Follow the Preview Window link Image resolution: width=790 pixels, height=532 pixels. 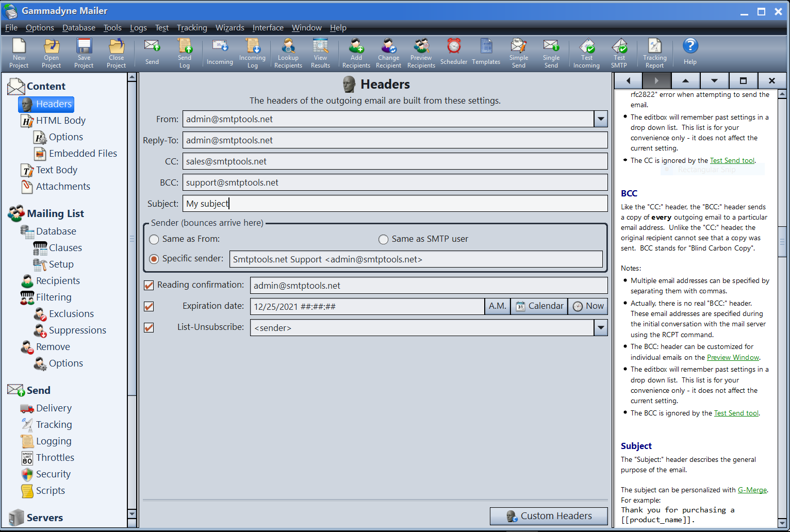pos(733,357)
